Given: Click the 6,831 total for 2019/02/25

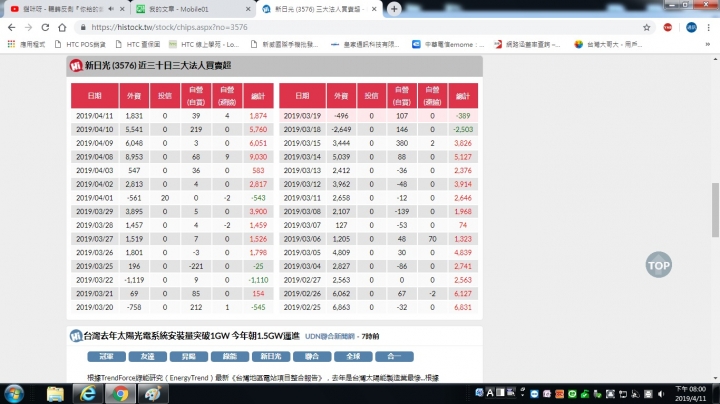Looking at the screenshot, I should tap(463, 307).
